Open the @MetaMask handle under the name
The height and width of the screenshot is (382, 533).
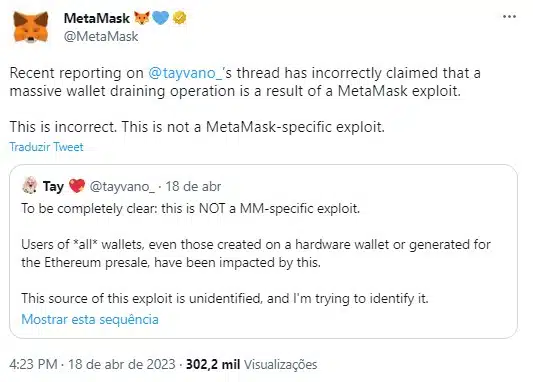(101, 36)
